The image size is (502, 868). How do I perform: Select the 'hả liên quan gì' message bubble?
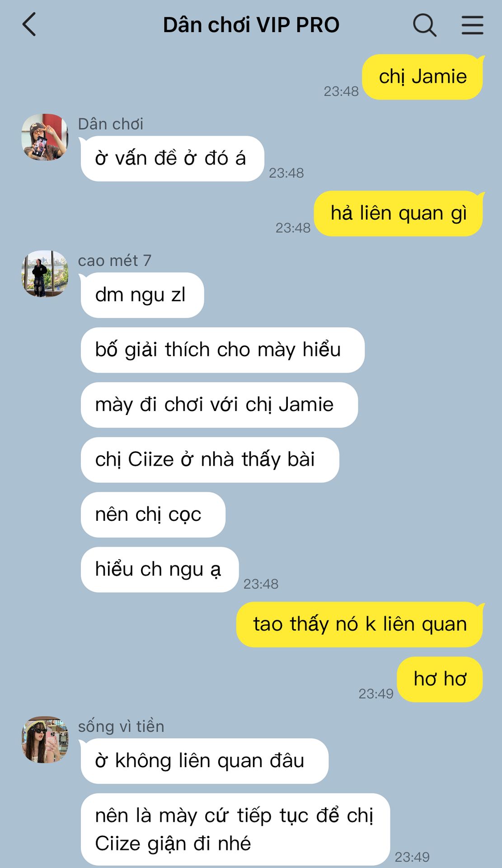coord(399,213)
